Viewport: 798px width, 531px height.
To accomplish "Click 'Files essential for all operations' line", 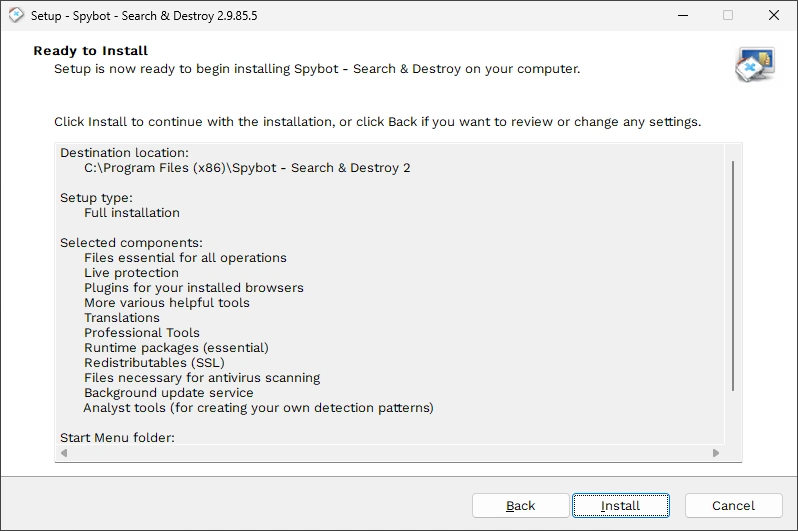I will [185, 258].
